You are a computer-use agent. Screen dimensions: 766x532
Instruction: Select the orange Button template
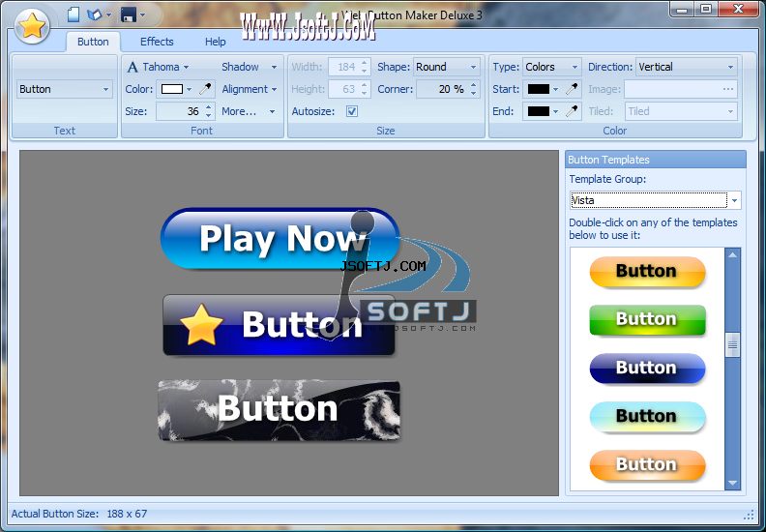[647, 464]
